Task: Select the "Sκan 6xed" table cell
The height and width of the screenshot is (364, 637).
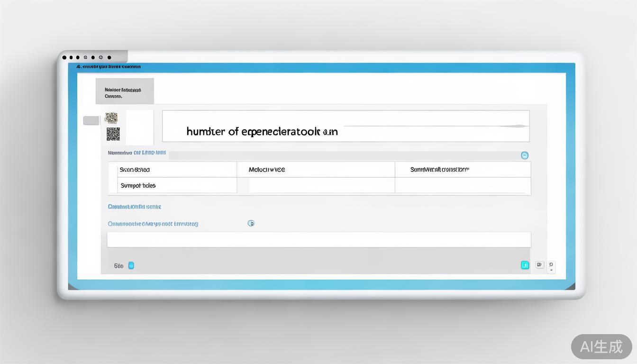Action: 177,170
